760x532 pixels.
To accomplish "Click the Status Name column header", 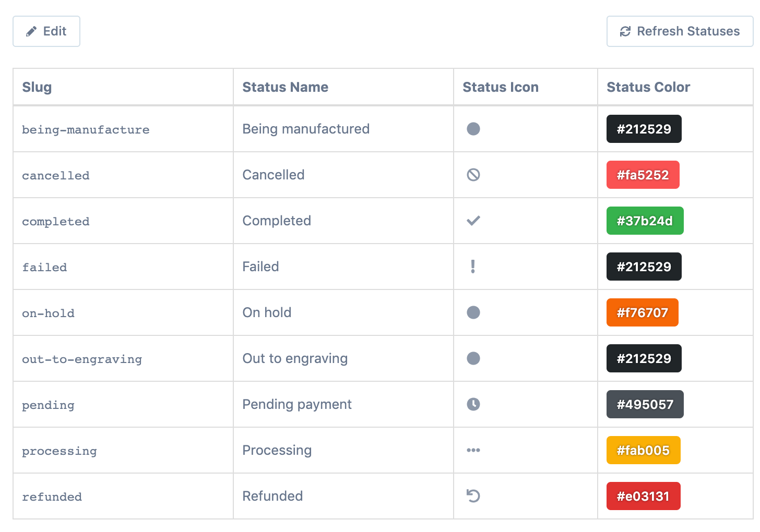I will pyautogui.click(x=285, y=87).
